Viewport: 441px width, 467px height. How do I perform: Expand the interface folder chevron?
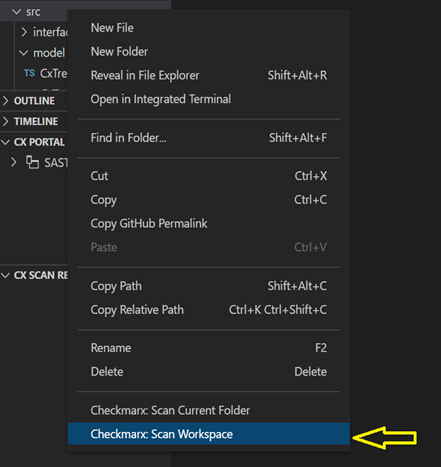click(24, 32)
